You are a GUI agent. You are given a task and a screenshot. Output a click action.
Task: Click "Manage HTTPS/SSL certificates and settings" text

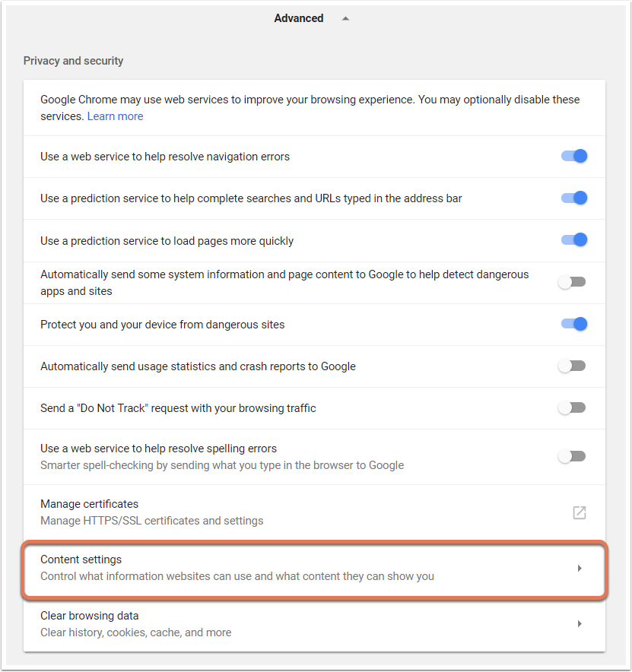[x=152, y=521]
